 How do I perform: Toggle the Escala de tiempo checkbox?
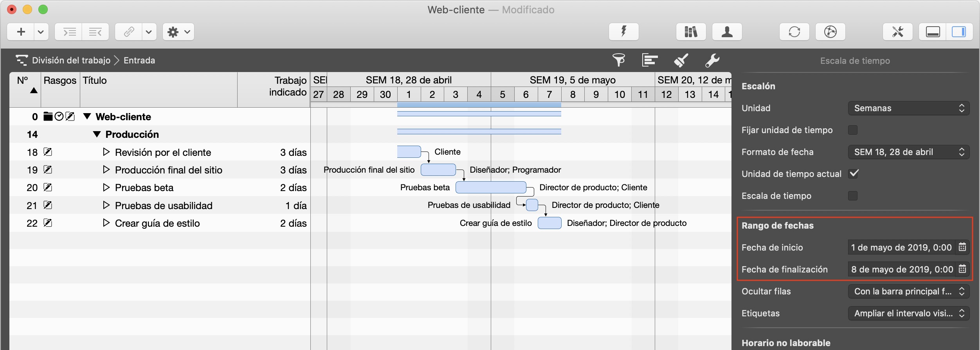point(853,196)
